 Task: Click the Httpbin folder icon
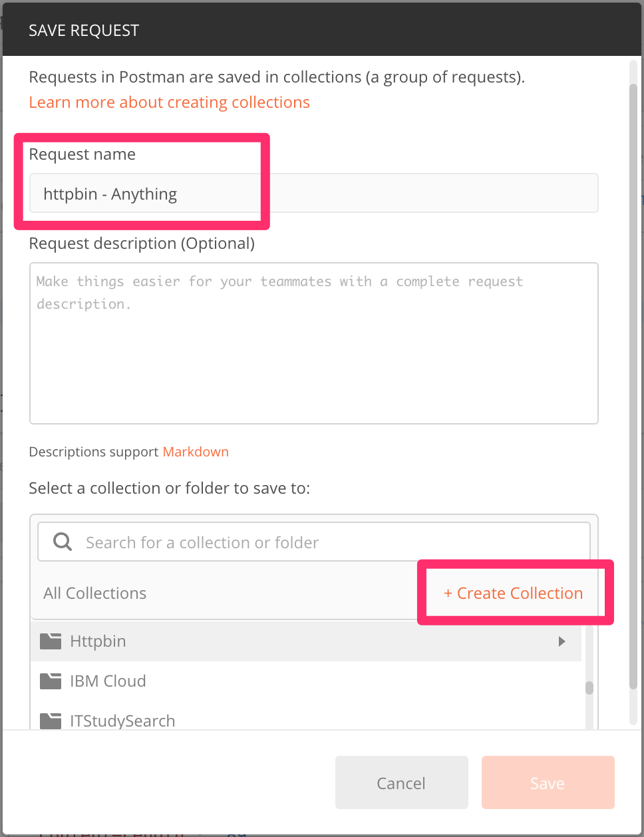tap(51, 641)
